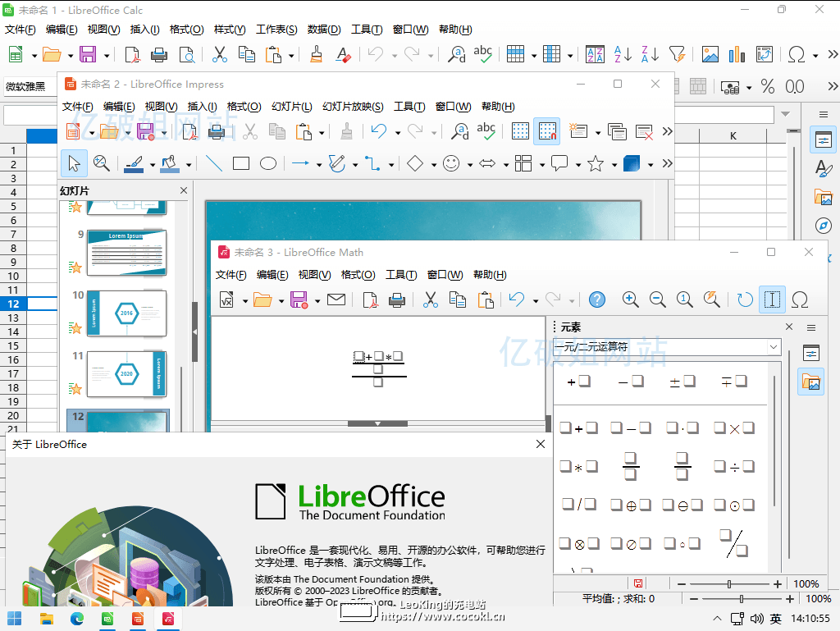Click Calc's Export as PDF icon

click(132, 55)
